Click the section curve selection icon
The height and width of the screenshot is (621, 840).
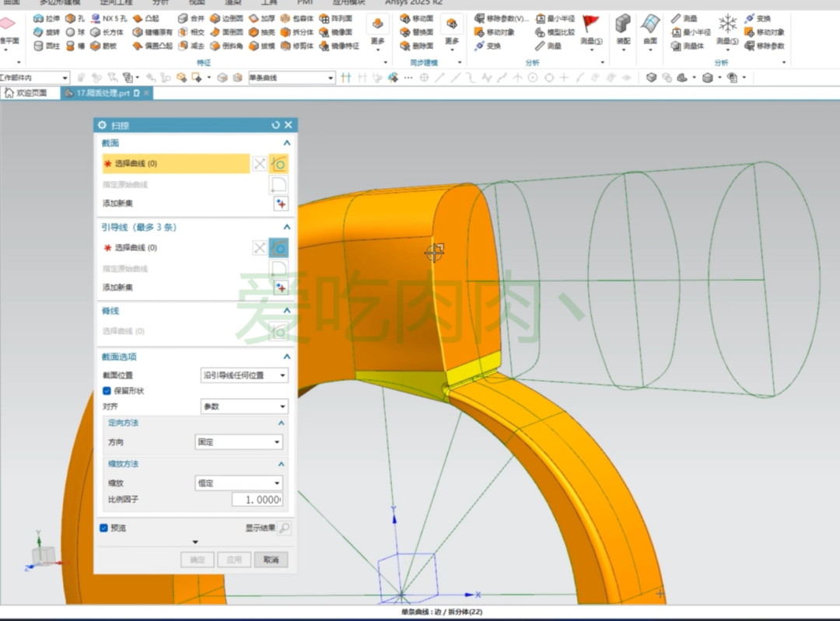(278, 164)
